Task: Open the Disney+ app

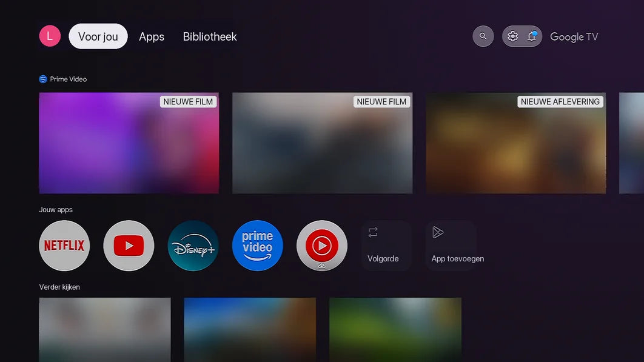Action: pos(193,246)
